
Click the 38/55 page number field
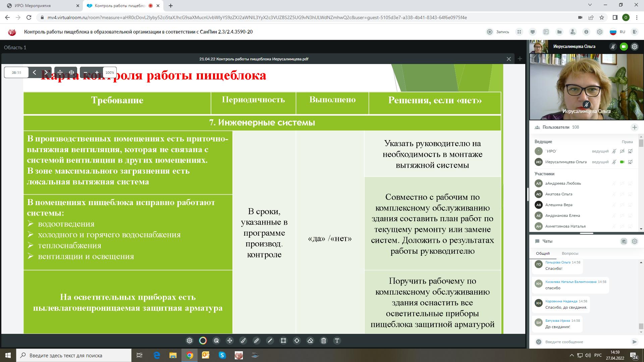[16, 72]
